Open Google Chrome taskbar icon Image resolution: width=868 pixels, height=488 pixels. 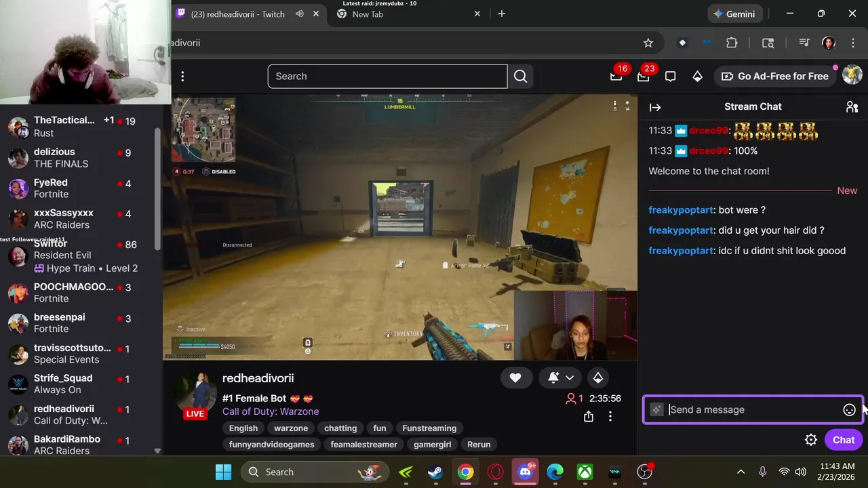tap(465, 472)
